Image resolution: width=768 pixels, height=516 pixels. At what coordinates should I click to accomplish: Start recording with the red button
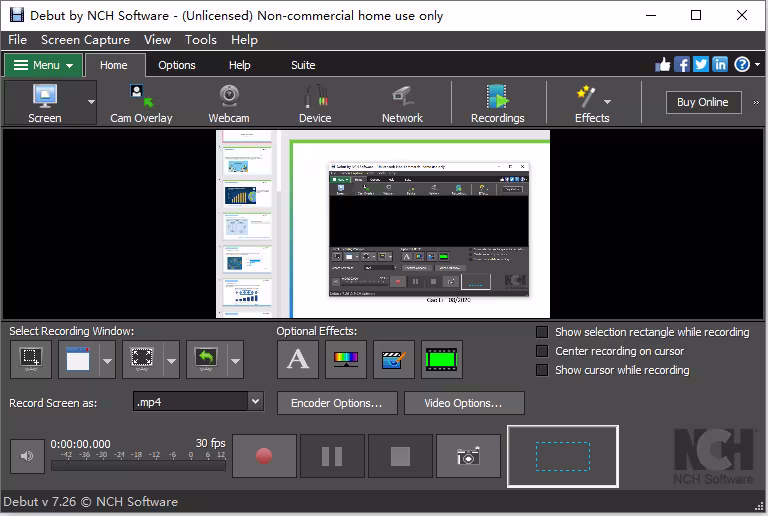point(264,456)
